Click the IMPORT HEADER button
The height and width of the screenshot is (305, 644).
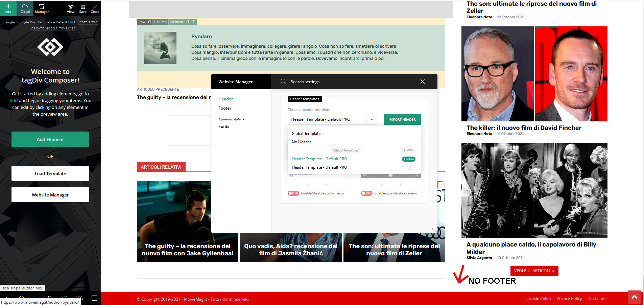pyautogui.click(x=402, y=119)
